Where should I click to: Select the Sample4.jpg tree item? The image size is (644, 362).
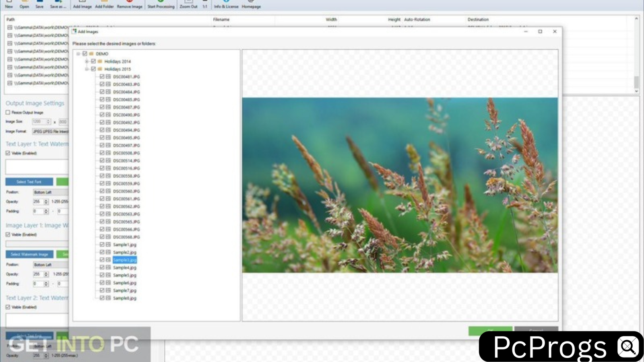(x=125, y=267)
